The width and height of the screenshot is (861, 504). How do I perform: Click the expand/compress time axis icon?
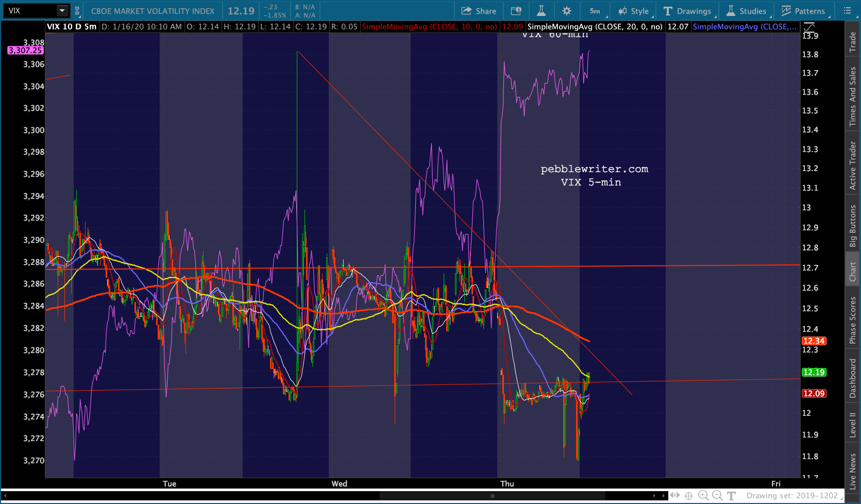point(675,496)
